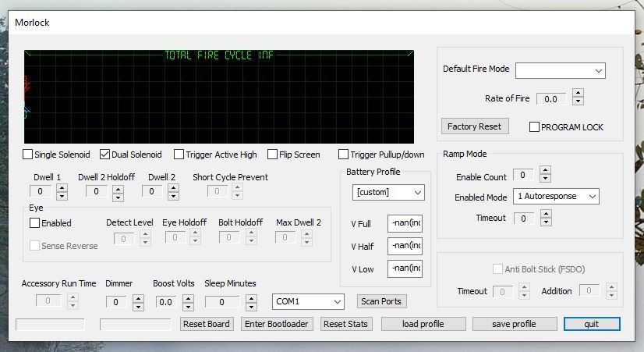Increase Rate of Fire with up arrow
Viewport: 644px width, 352px height.
tap(579, 93)
